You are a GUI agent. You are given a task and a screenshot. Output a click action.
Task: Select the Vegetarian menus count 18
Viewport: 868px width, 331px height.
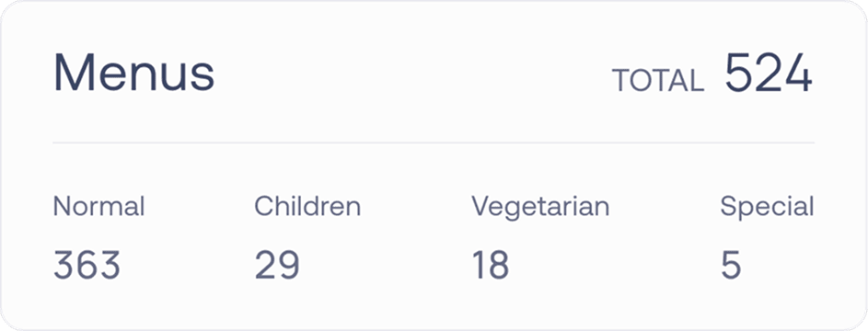point(490,265)
